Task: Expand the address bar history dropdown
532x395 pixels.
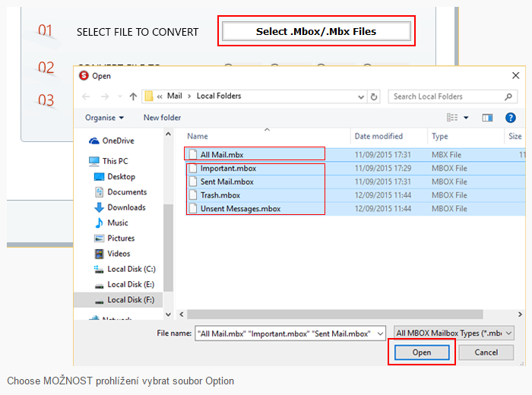Action: click(359, 96)
